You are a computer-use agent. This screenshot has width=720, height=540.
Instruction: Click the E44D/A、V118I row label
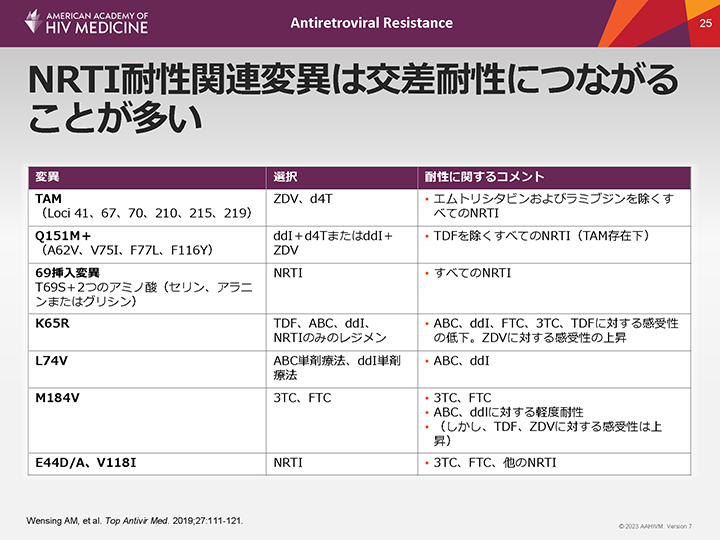coord(83,462)
